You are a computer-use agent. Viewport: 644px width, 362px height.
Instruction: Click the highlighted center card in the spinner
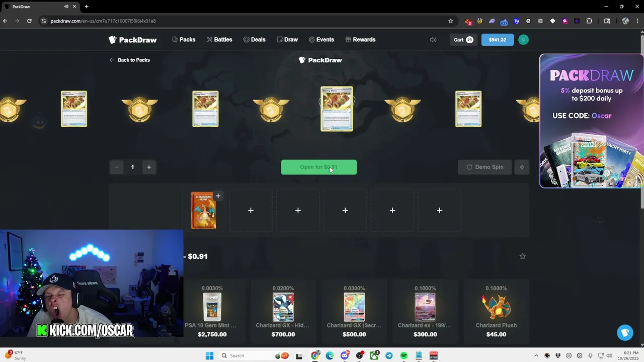[337, 109]
